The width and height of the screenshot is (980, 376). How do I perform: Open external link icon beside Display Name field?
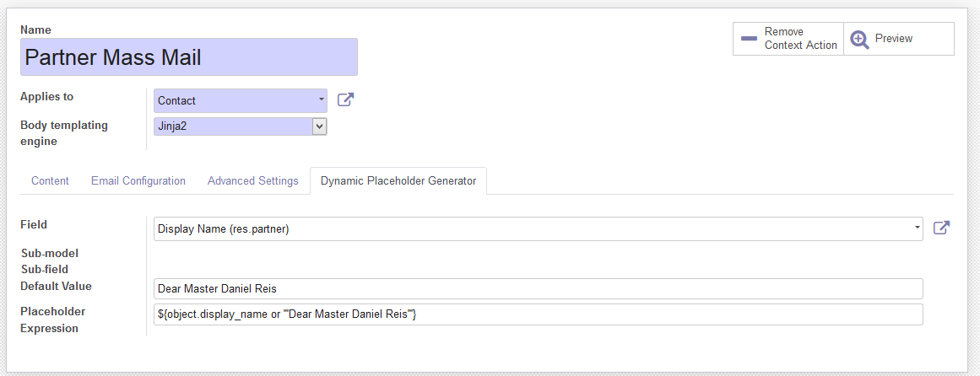click(x=941, y=228)
